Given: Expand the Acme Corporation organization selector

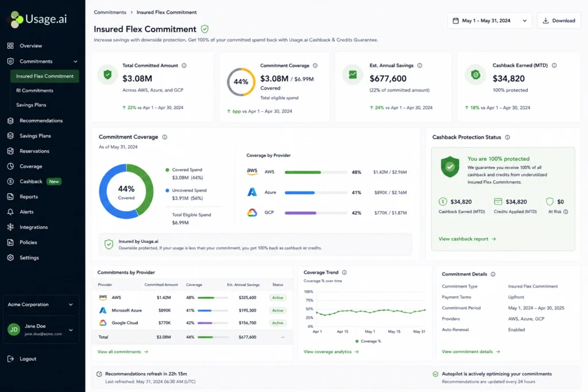Looking at the screenshot, I should pyautogui.click(x=41, y=305).
